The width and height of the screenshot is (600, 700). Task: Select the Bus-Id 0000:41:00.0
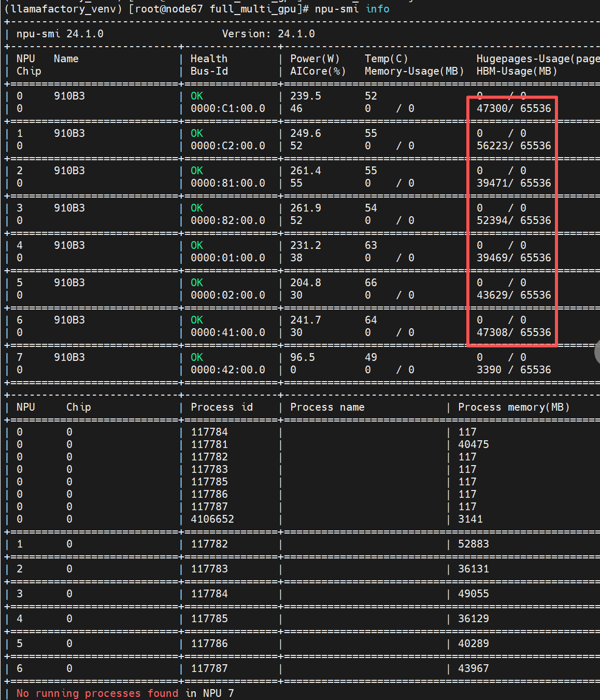tap(228, 332)
